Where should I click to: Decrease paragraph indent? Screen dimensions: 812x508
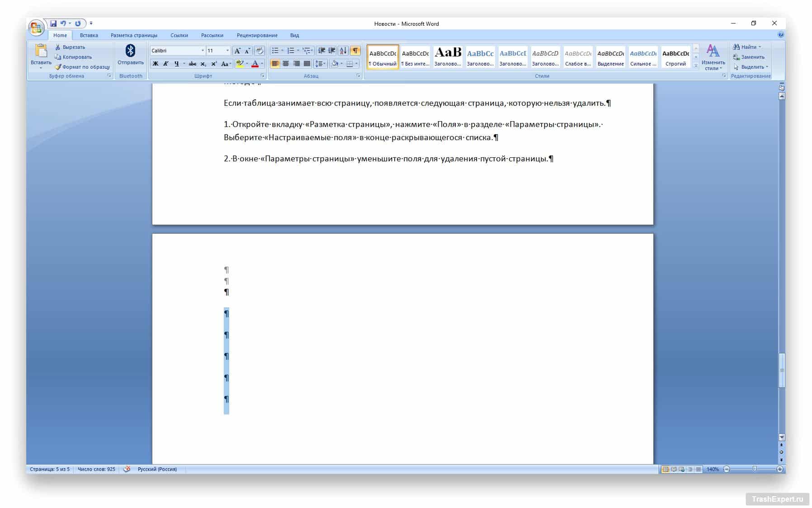(321, 51)
